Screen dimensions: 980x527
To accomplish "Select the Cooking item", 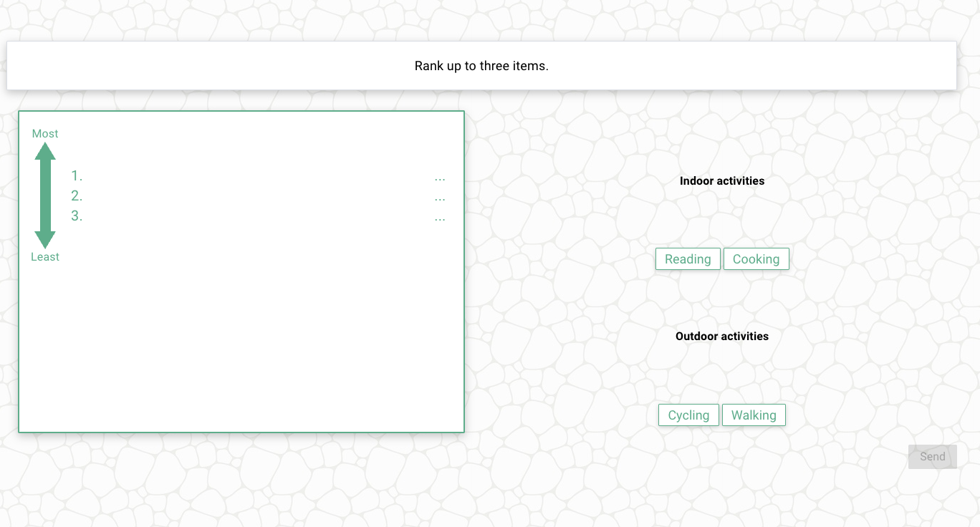I will [x=756, y=259].
